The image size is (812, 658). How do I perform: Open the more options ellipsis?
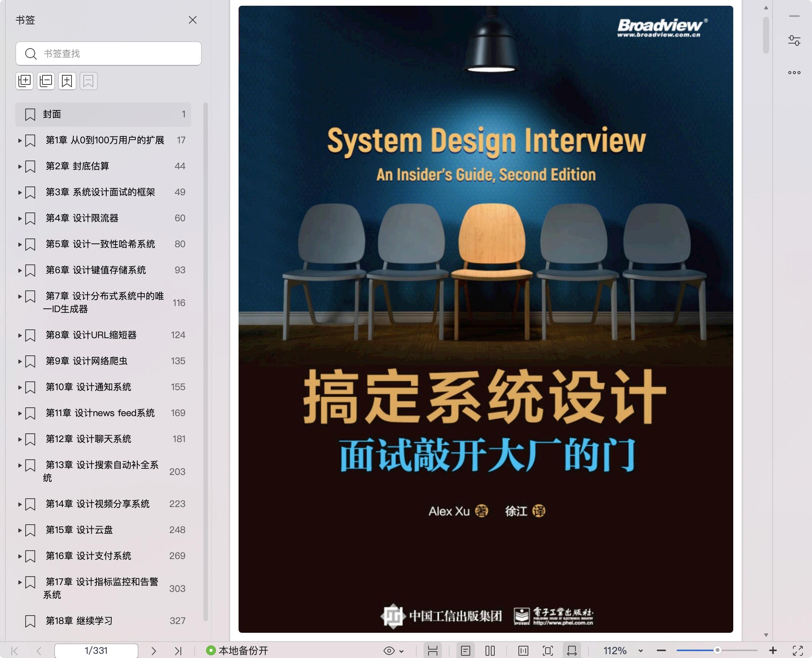click(x=794, y=73)
